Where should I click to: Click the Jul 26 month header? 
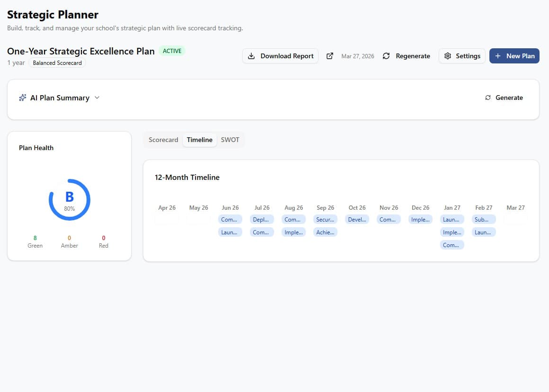262,208
